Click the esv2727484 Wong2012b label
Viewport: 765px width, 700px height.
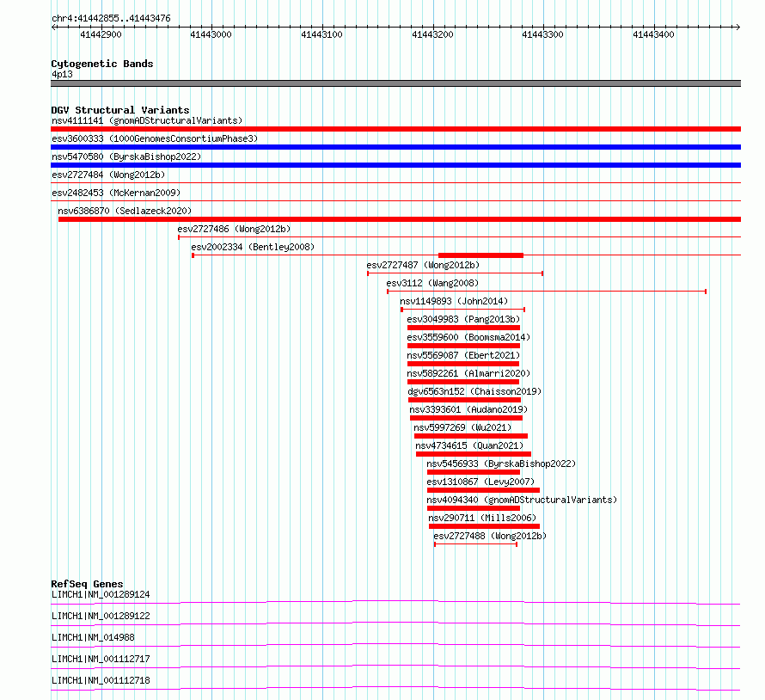click(x=108, y=175)
